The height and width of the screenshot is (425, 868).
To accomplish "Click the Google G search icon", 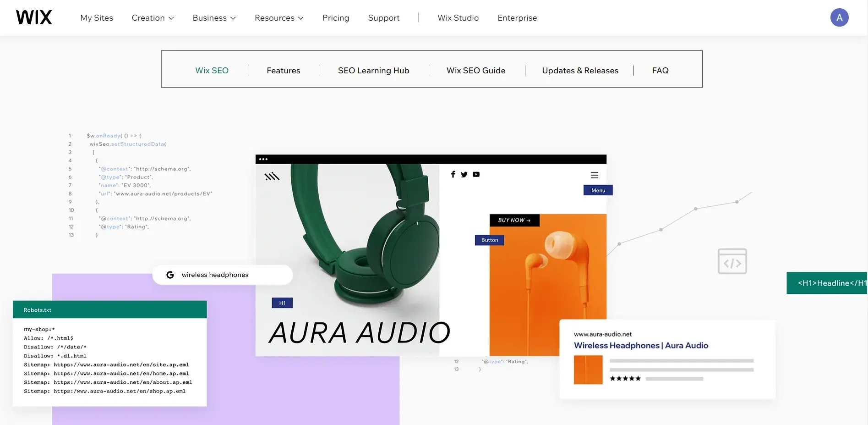I will click(170, 275).
